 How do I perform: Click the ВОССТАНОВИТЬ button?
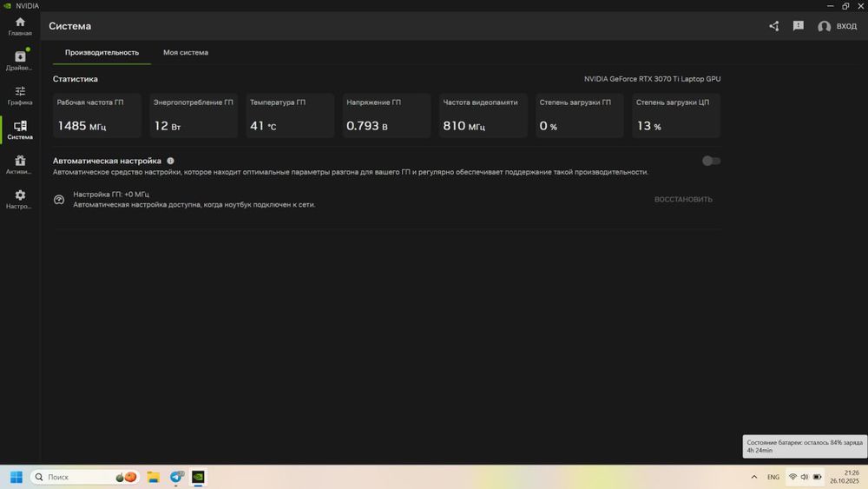pos(683,200)
